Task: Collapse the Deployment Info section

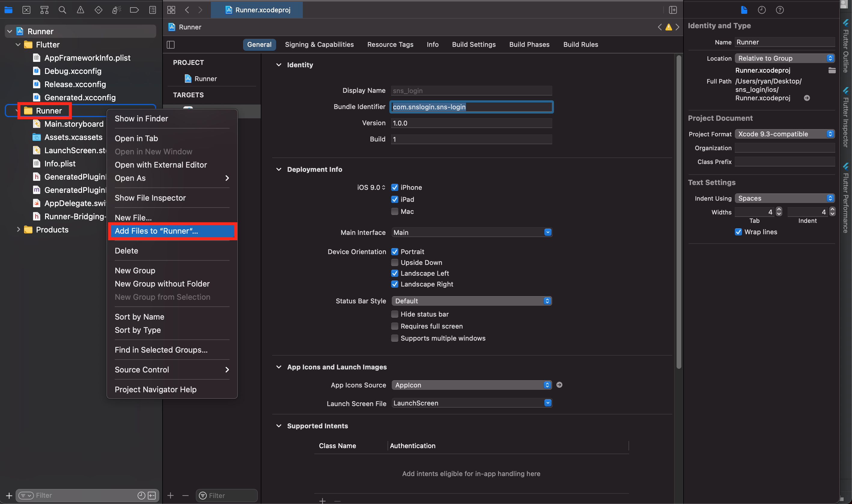Action: coord(278,169)
